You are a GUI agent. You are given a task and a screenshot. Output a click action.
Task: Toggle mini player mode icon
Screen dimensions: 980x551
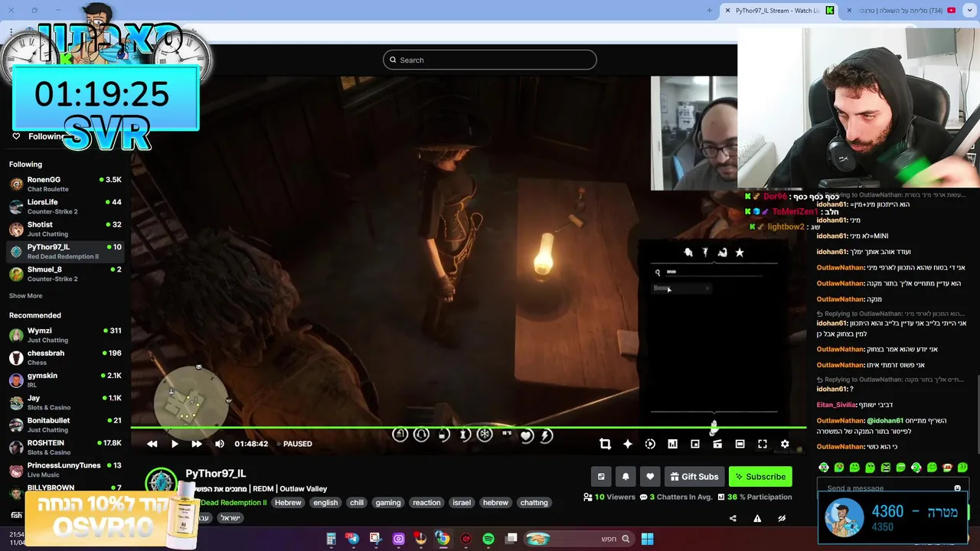(695, 444)
